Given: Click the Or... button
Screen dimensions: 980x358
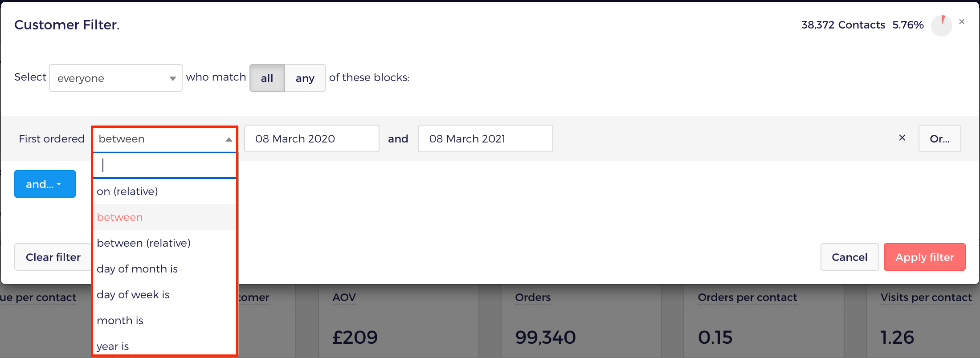Looking at the screenshot, I should pyautogui.click(x=939, y=138).
